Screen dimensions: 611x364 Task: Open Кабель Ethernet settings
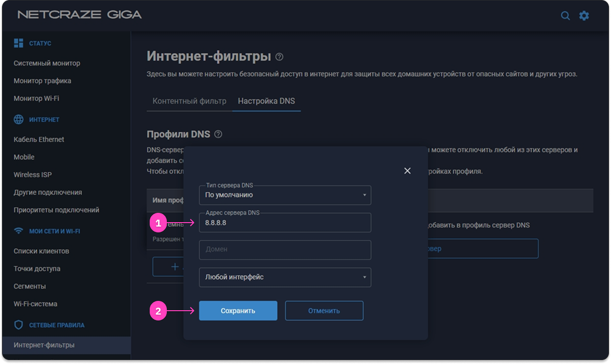(39, 139)
